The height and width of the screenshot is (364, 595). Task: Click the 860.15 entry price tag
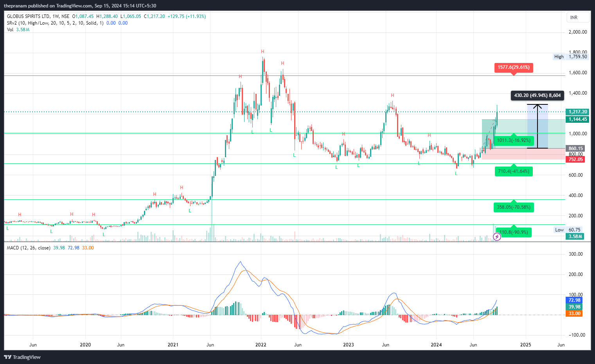pyautogui.click(x=575, y=149)
